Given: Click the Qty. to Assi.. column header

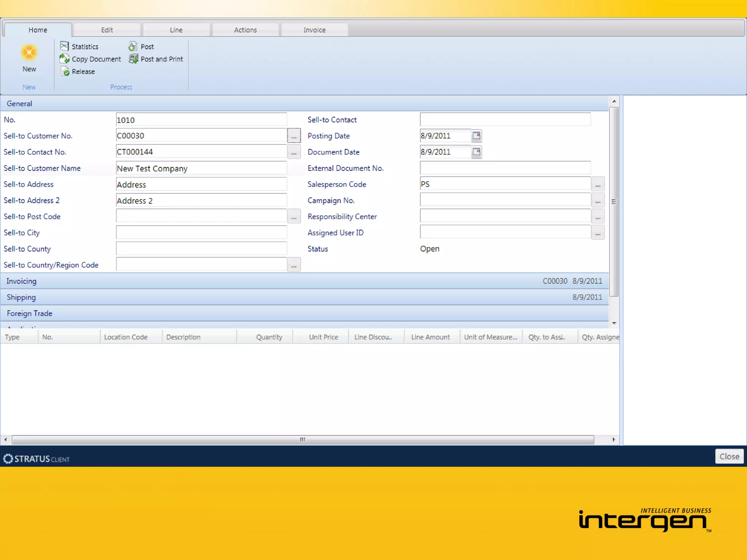Looking at the screenshot, I should coord(550,337).
